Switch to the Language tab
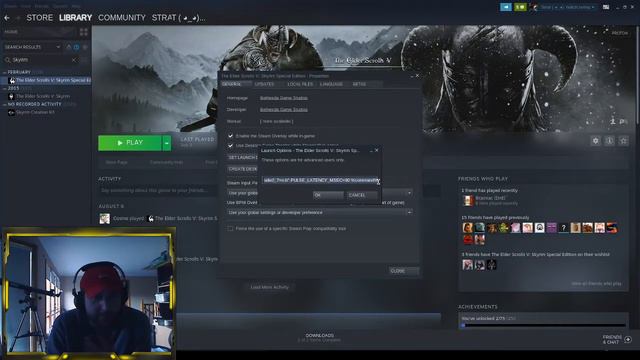640x360 pixels. 331,84
